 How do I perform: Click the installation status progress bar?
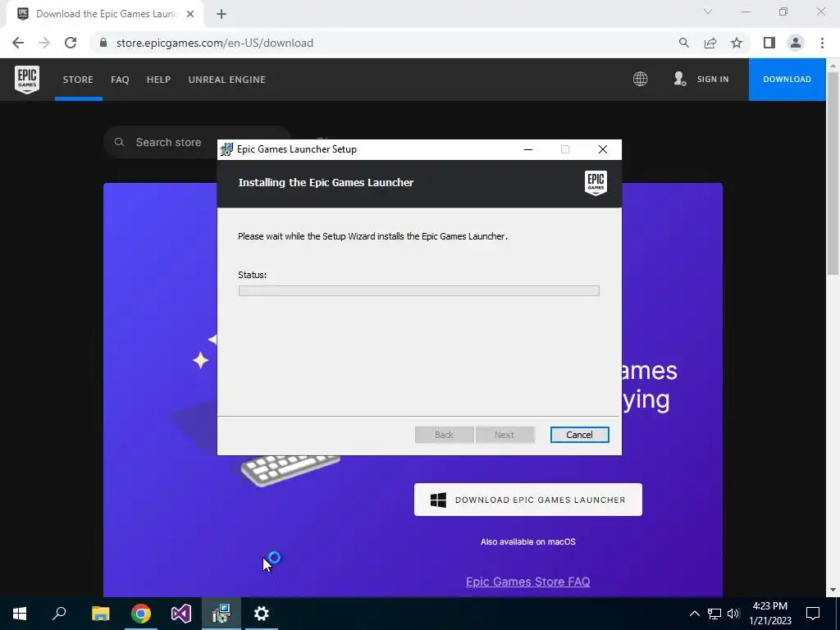click(x=419, y=290)
